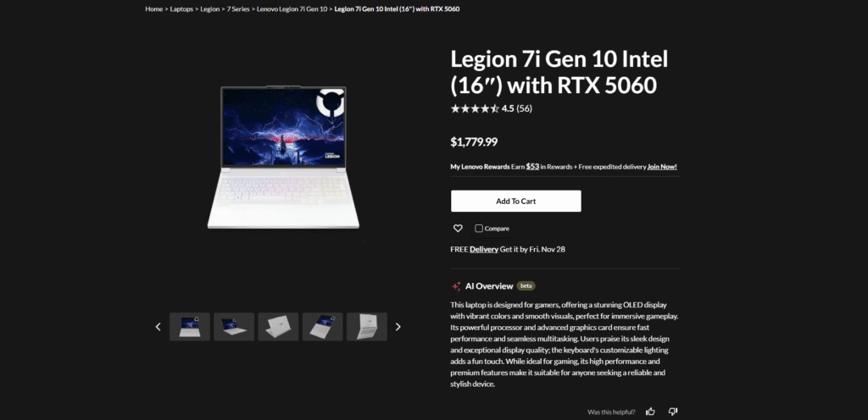The width and height of the screenshot is (868, 420).
Task: Open Laptops breadcrumb link
Action: [181, 8]
